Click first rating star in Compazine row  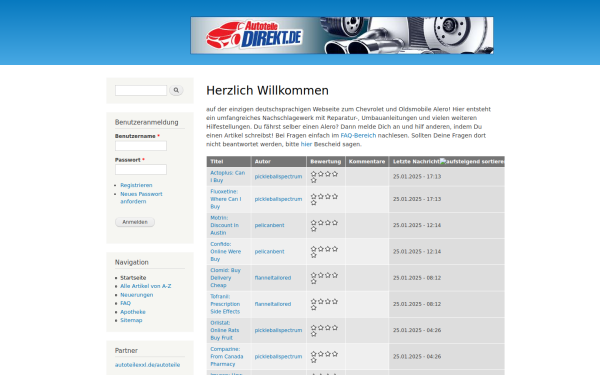tap(314, 354)
